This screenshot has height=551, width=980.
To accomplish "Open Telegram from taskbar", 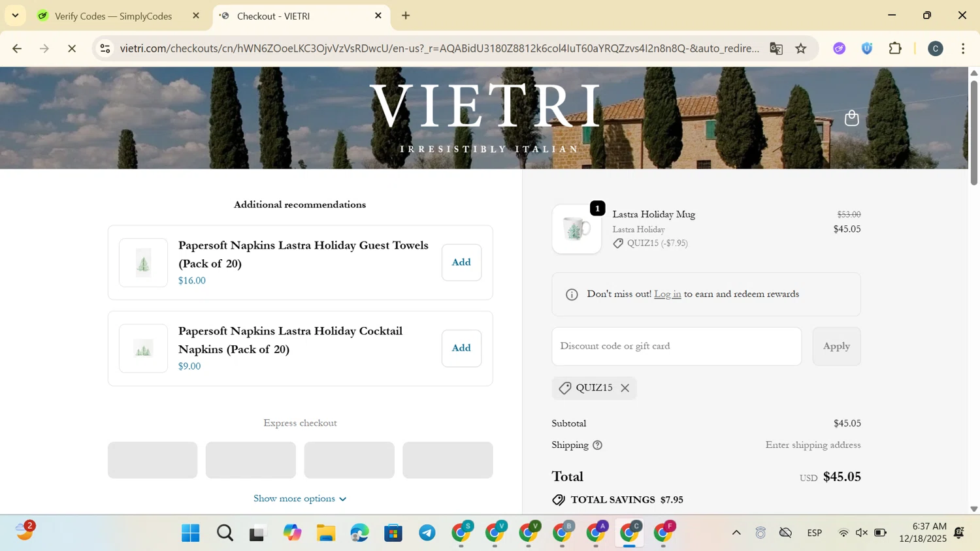I will (x=427, y=533).
